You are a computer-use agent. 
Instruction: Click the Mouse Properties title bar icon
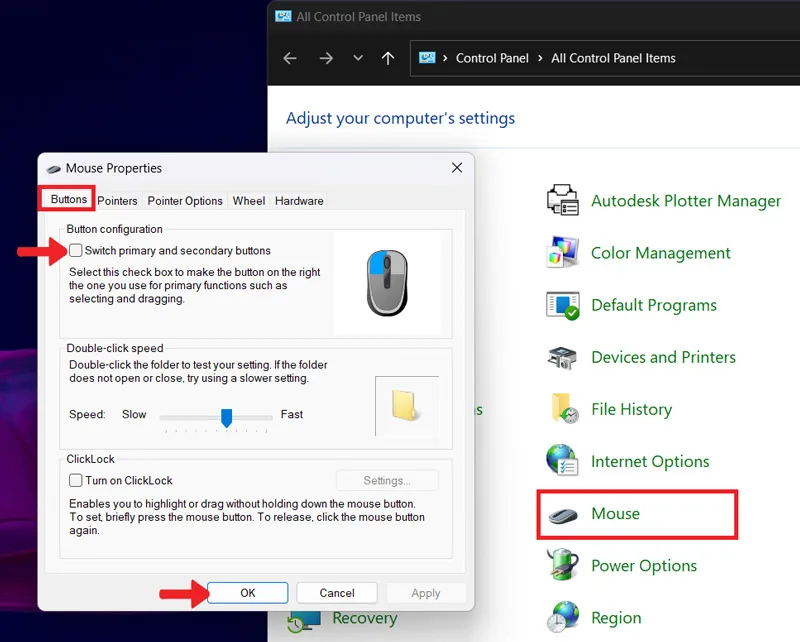(54, 169)
